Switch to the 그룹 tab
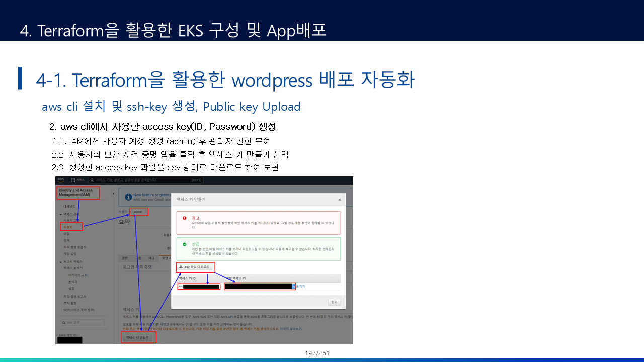The height and width of the screenshot is (362, 644). coord(139,258)
